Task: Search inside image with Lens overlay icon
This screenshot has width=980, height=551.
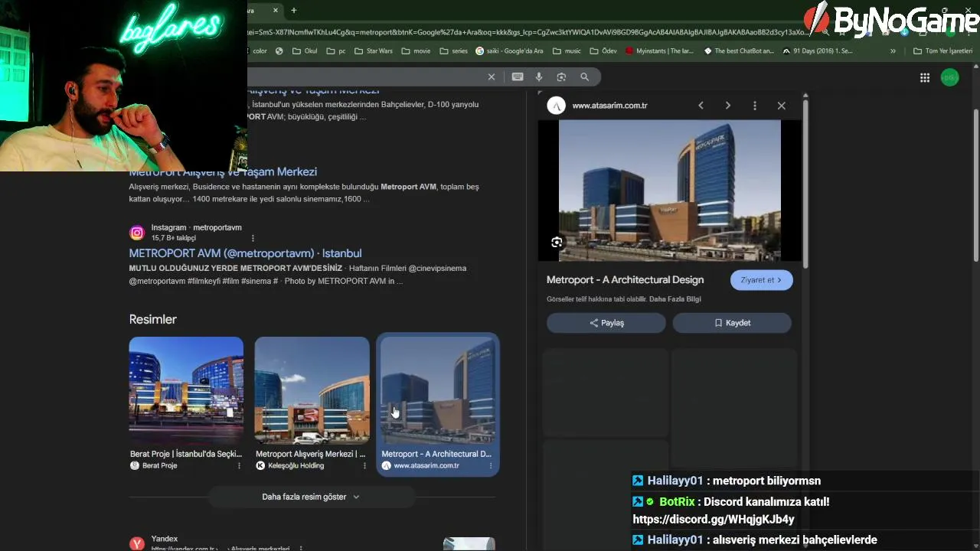Action: 557,243
